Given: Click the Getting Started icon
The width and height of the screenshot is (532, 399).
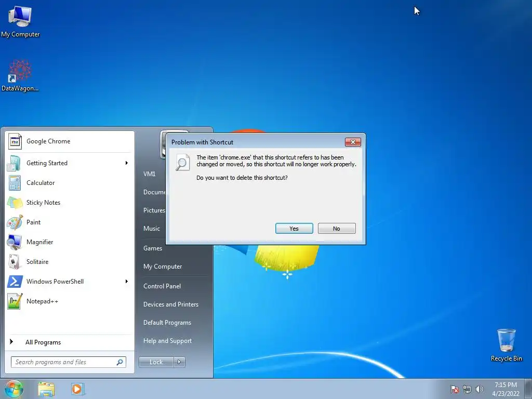Looking at the screenshot, I should click(x=14, y=163).
